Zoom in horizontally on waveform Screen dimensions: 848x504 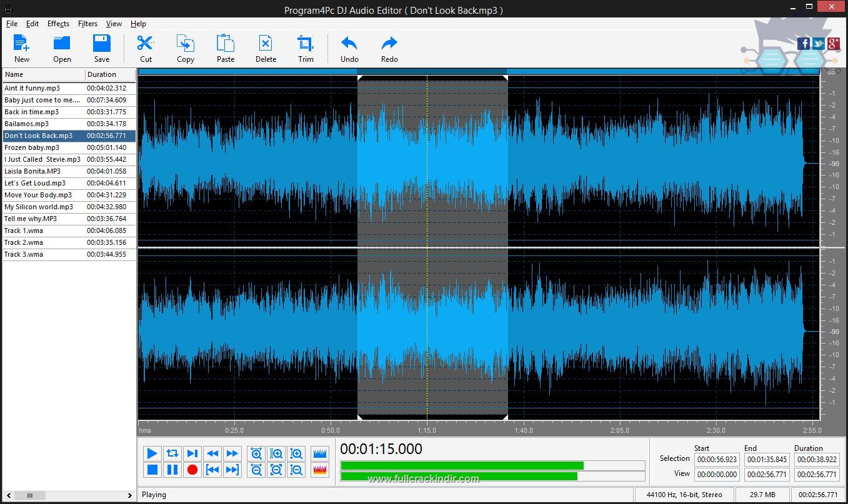pos(256,453)
